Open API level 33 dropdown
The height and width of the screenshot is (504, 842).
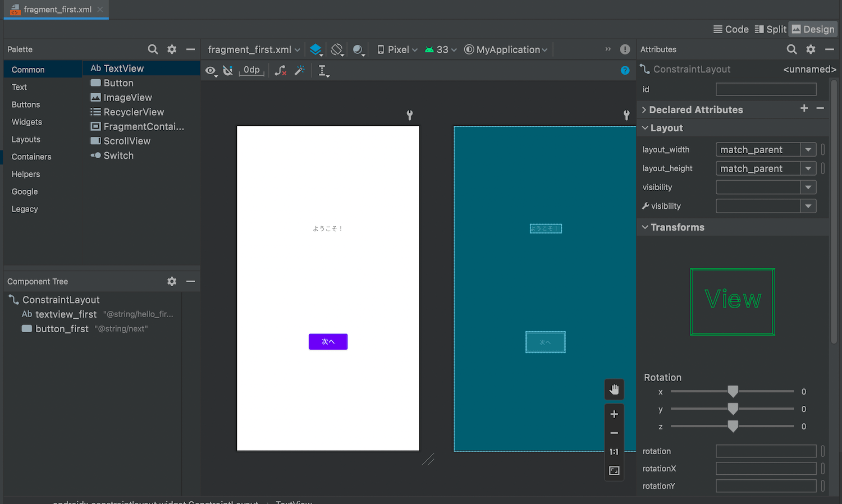441,50
